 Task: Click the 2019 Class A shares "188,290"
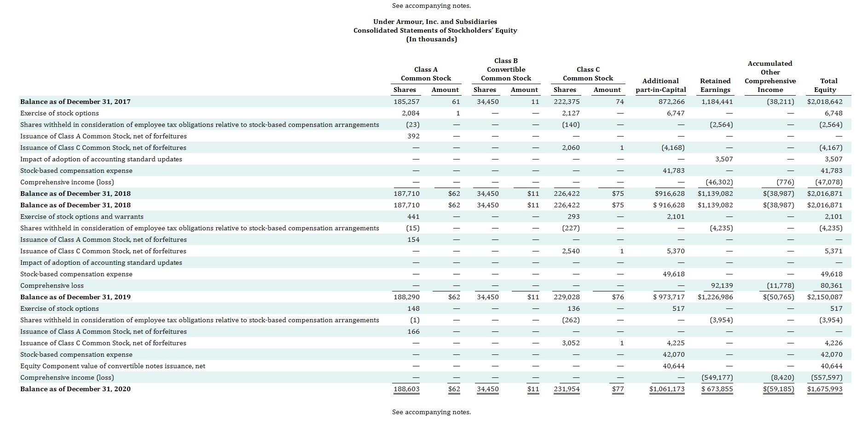[x=406, y=297]
